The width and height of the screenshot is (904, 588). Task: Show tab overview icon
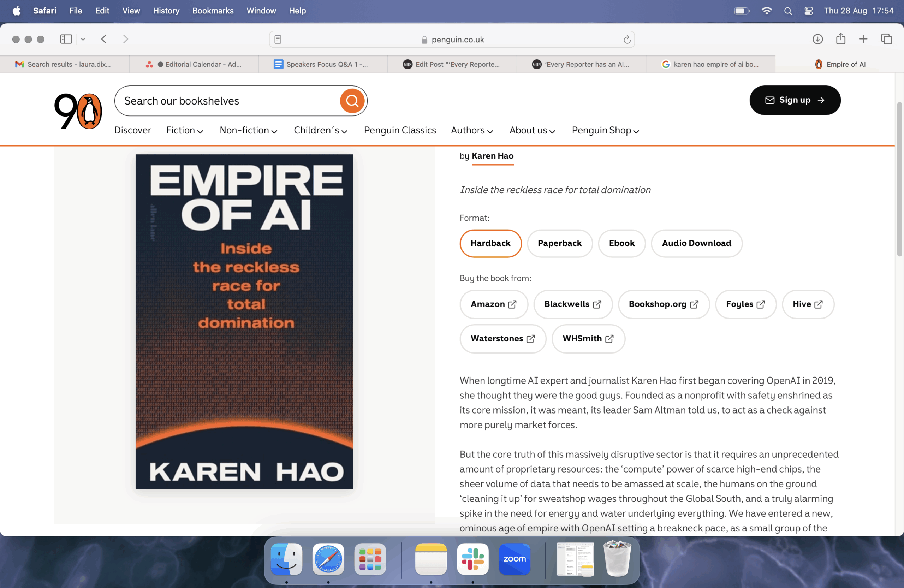point(887,39)
